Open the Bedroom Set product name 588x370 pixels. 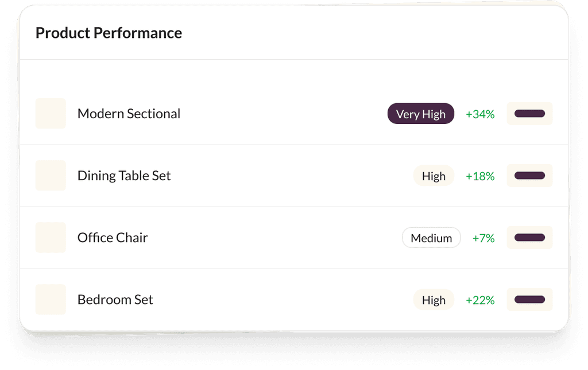coord(115,299)
